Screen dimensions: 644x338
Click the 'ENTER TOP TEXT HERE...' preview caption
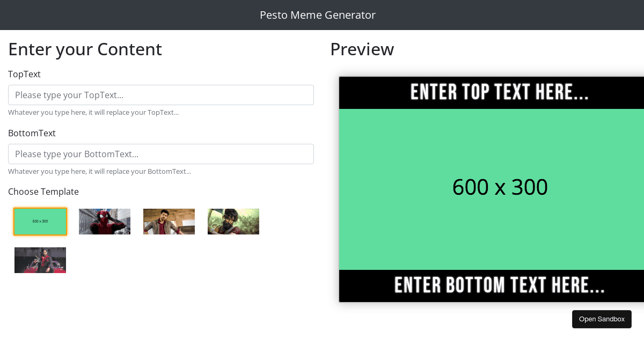[500, 93]
